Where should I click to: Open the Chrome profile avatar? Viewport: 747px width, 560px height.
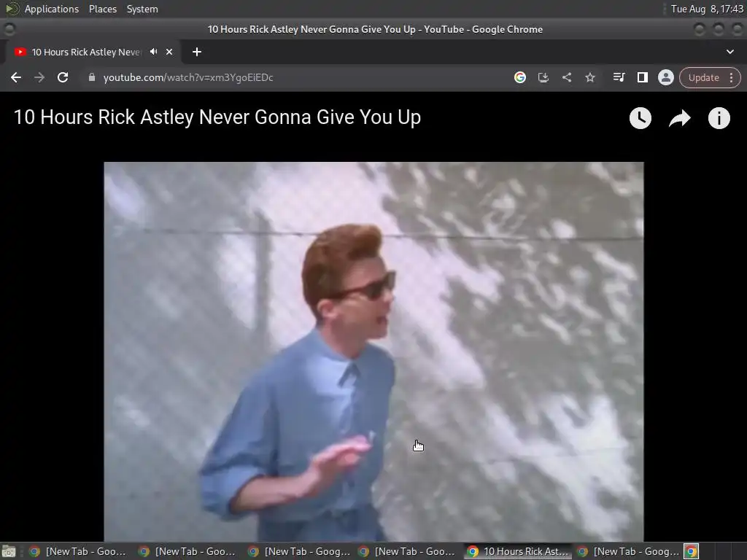point(665,77)
